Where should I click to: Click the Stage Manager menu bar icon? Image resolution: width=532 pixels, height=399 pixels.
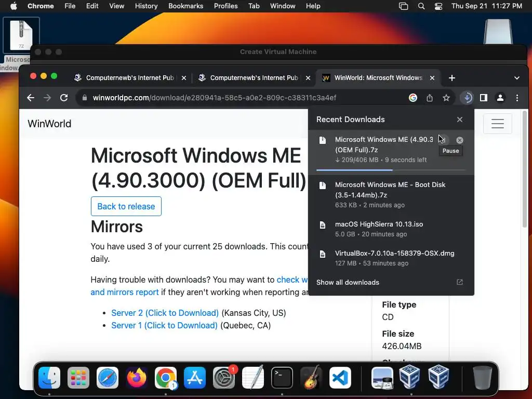tap(403, 6)
